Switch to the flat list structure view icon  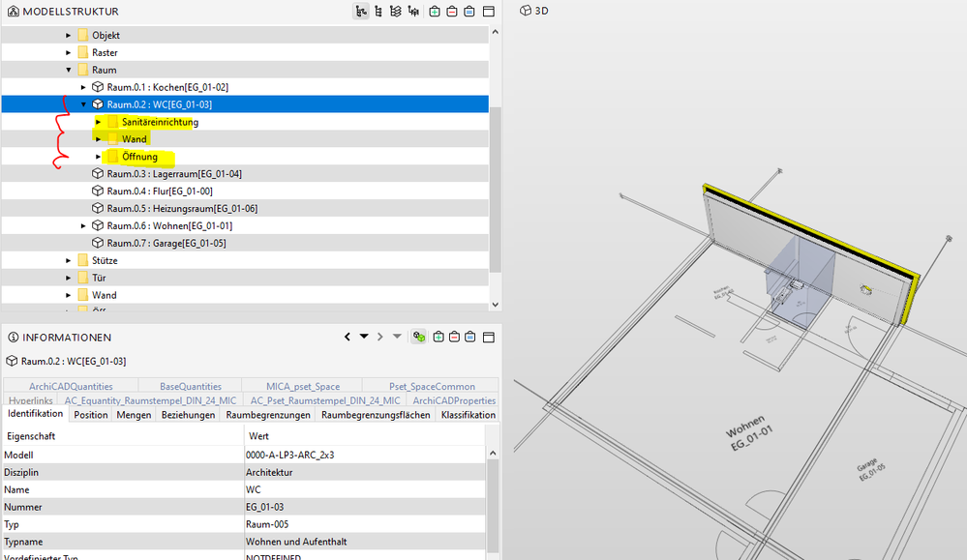378,11
